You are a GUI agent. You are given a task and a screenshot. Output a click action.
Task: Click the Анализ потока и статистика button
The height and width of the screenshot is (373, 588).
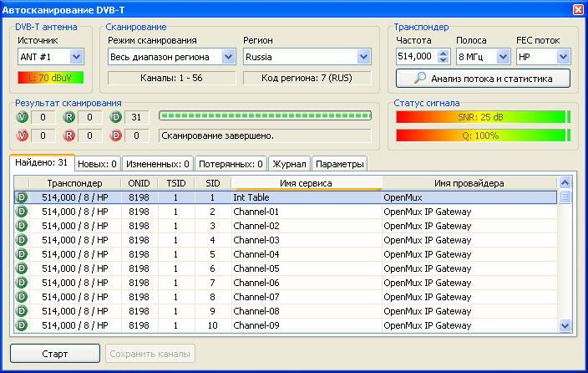(x=483, y=78)
